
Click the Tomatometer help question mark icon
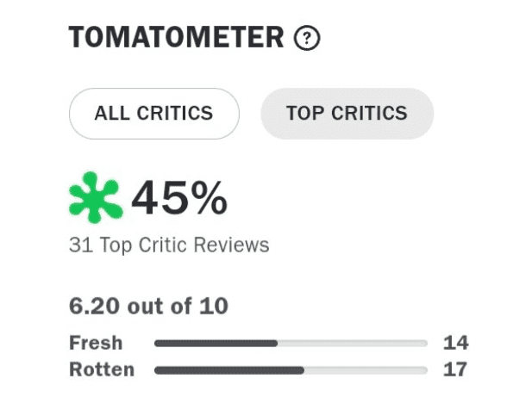click(307, 39)
